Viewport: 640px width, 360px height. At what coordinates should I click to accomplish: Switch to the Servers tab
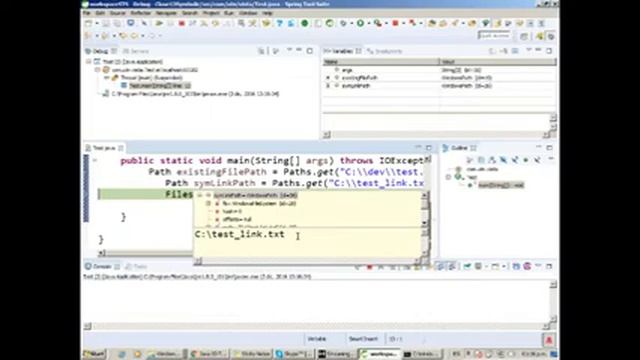tap(136, 51)
